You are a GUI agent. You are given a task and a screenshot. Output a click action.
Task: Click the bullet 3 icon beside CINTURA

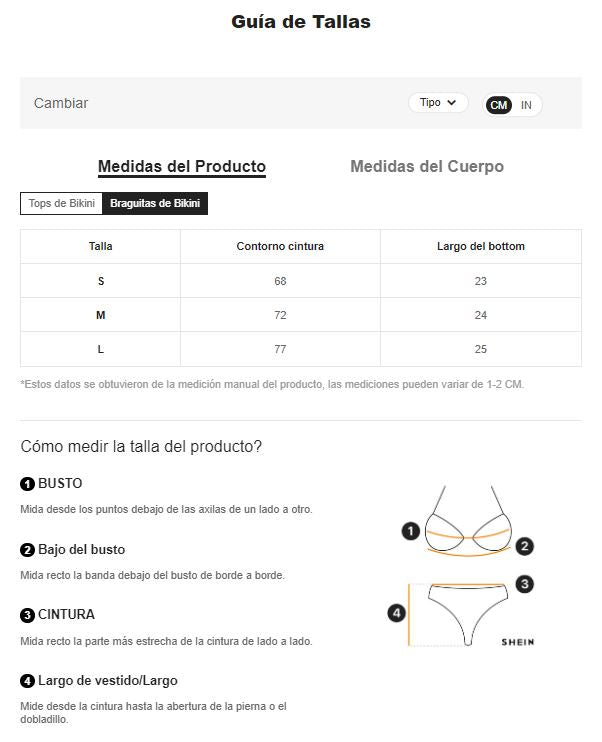[x=28, y=615]
